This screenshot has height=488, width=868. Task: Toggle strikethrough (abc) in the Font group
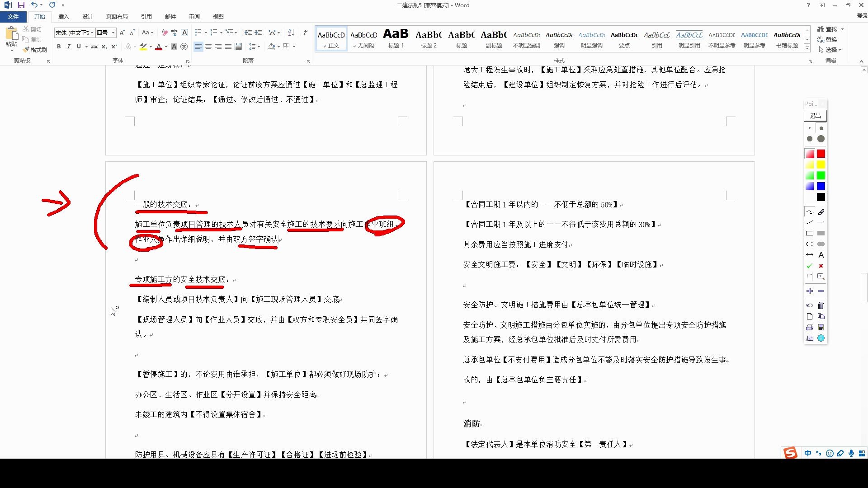[x=94, y=47]
